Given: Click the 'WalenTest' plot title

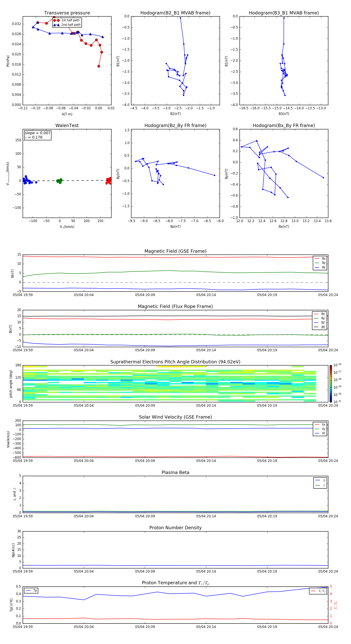Looking at the screenshot, I should [67, 125].
